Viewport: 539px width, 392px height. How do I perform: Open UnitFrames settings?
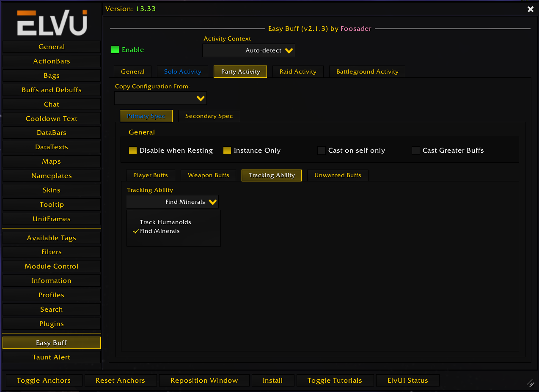(x=52, y=219)
